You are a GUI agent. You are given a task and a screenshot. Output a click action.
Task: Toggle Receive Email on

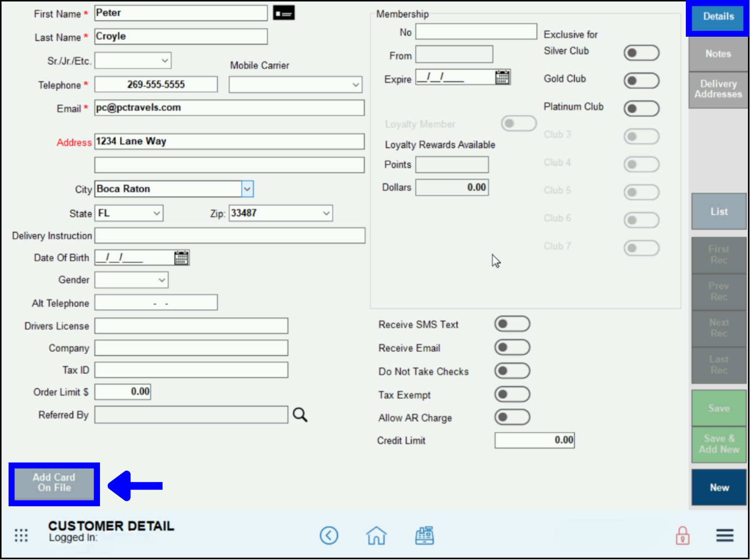pos(512,347)
